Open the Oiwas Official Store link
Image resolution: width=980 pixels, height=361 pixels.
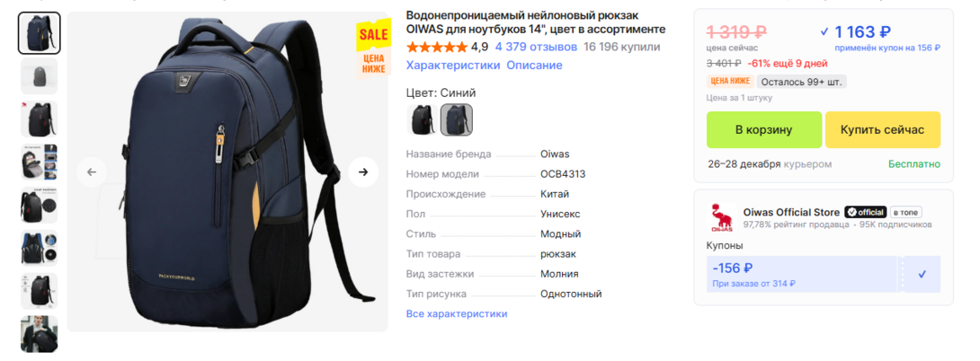(x=791, y=212)
